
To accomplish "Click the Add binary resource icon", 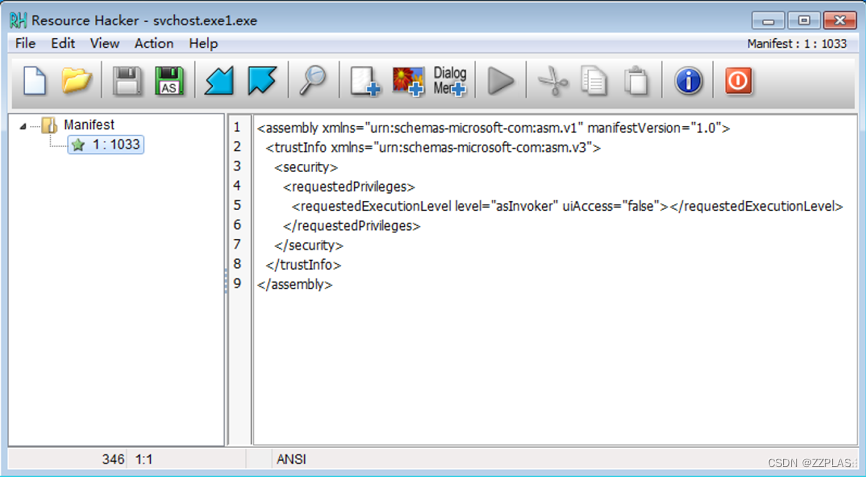I will (x=365, y=82).
